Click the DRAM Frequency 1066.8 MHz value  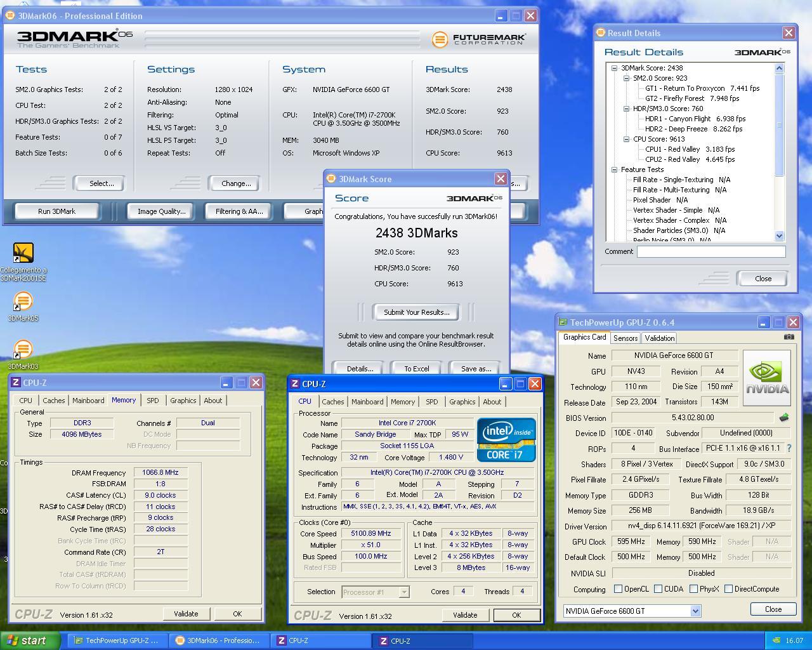tap(161, 473)
